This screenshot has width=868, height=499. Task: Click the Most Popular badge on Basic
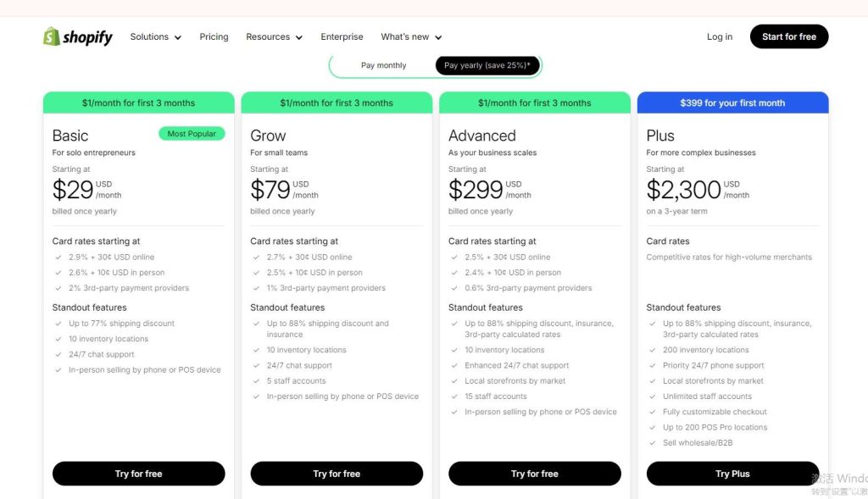point(192,133)
